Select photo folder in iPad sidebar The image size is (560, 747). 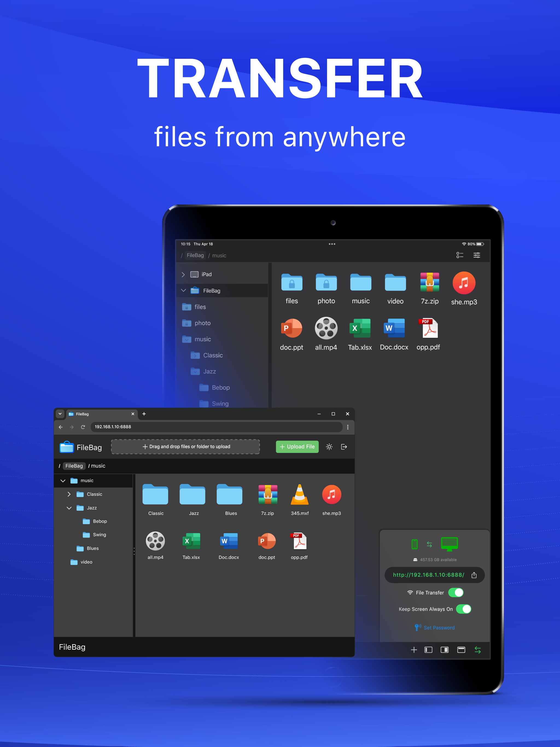[196, 323]
